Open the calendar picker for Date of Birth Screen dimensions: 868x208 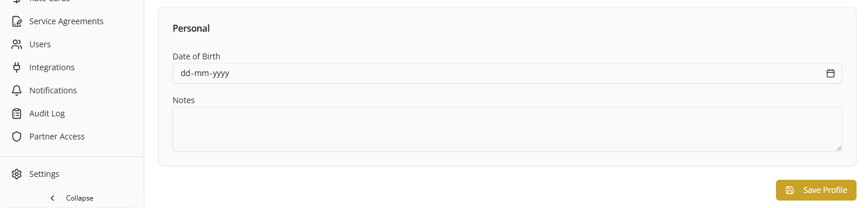pyautogui.click(x=830, y=73)
